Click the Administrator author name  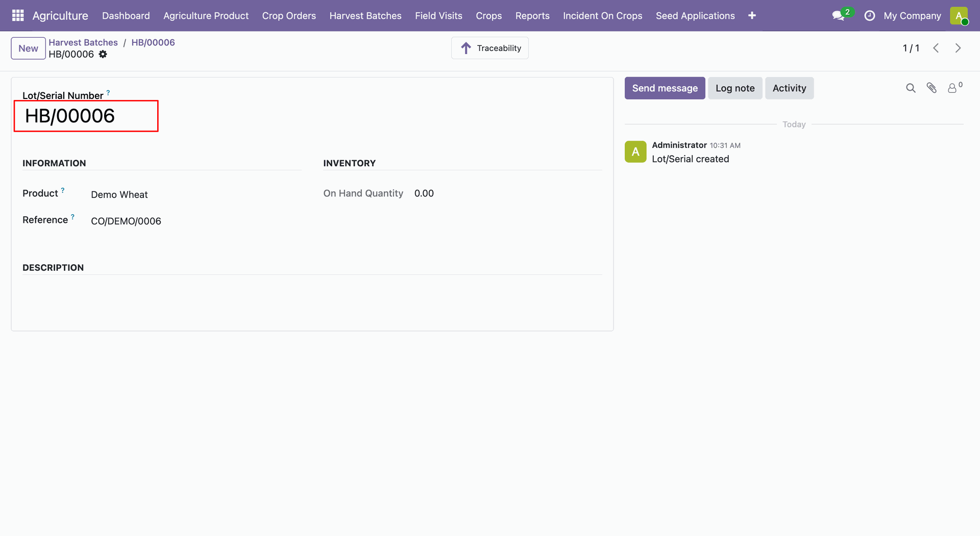tap(679, 145)
